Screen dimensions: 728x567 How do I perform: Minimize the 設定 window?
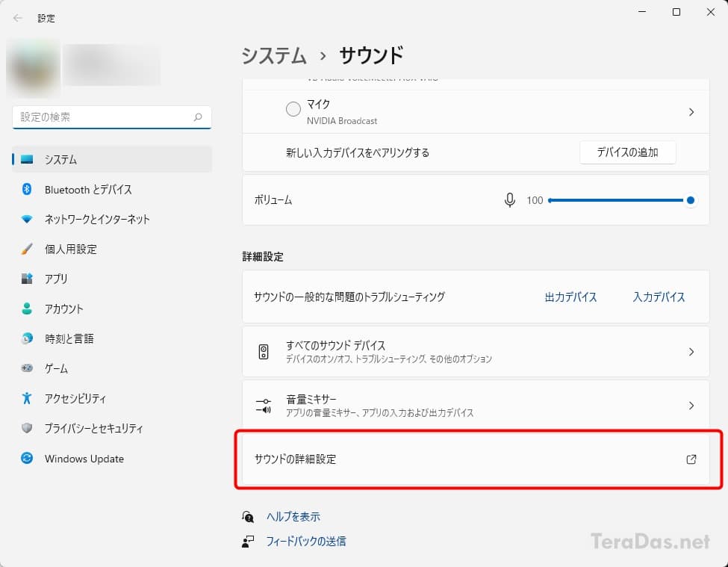coord(642,12)
